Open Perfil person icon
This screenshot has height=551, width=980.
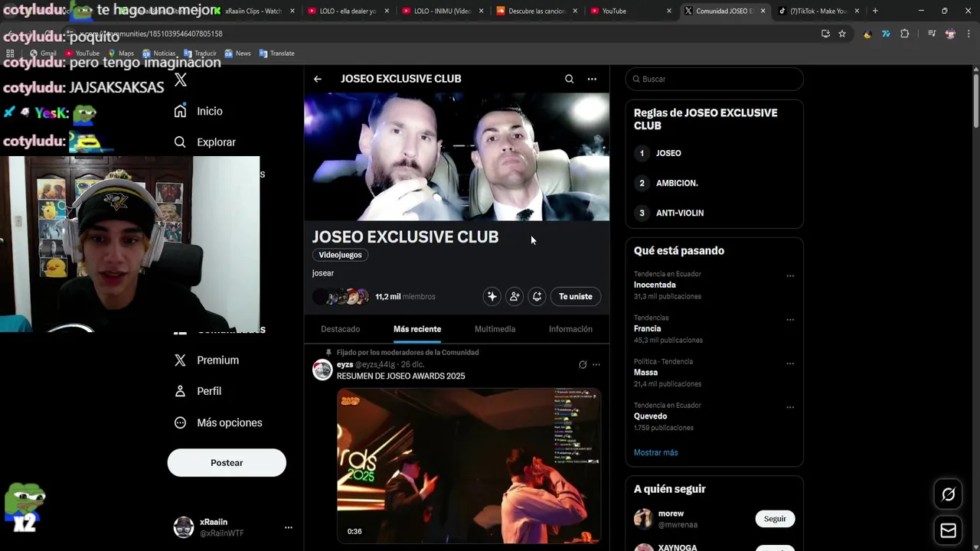click(180, 391)
